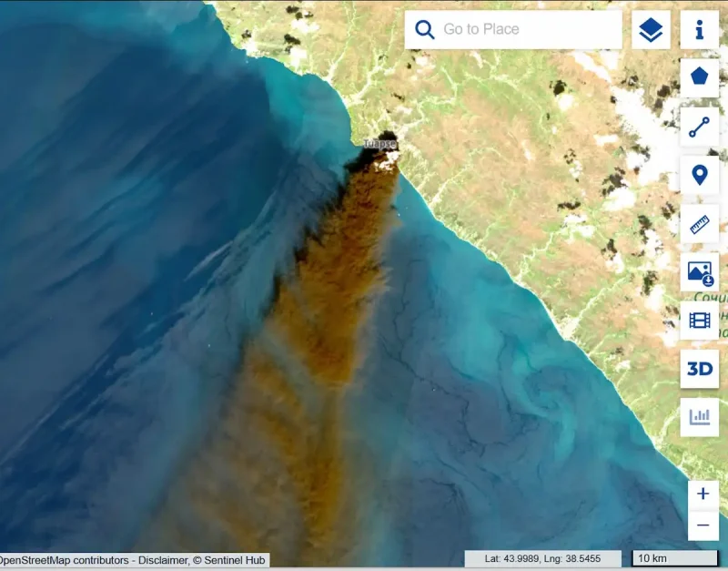Select the pentagon area-of-interest tool
Screen dimensions: 728x571
699,76
